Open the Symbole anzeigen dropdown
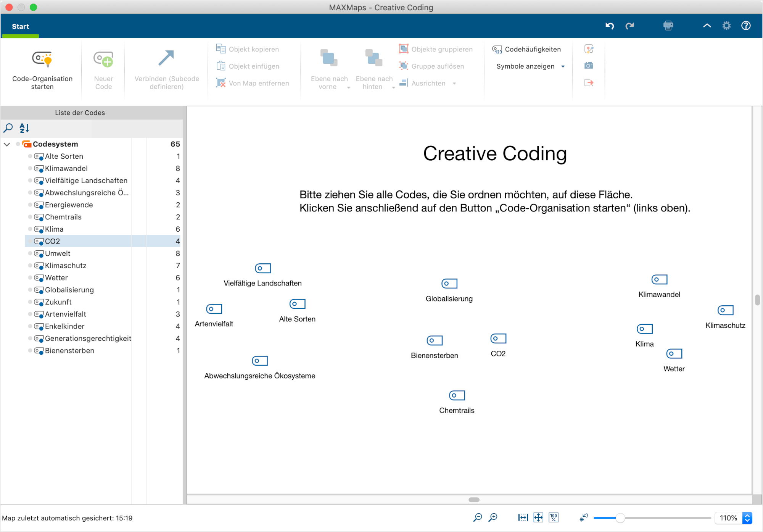This screenshot has width=763, height=532. pos(531,66)
